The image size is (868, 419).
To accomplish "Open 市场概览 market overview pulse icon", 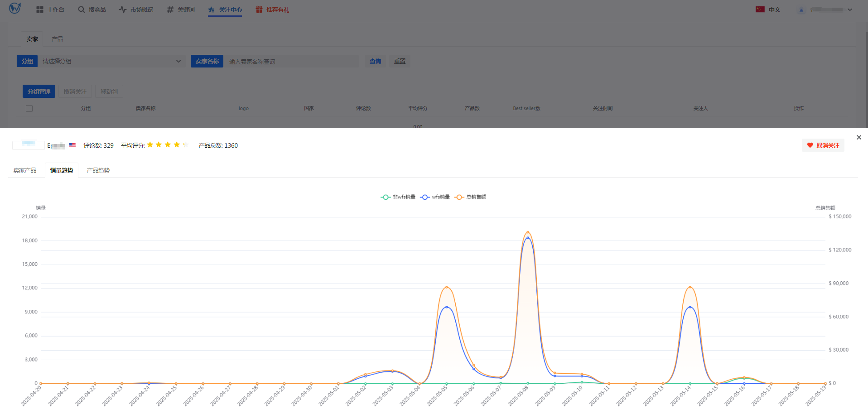I will pyautogui.click(x=123, y=10).
